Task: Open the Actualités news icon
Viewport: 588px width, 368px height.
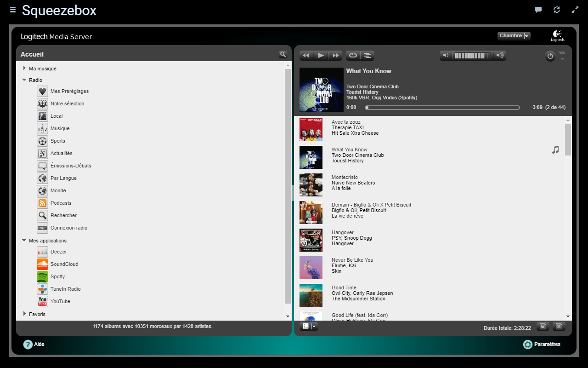Action: tap(43, 153)
